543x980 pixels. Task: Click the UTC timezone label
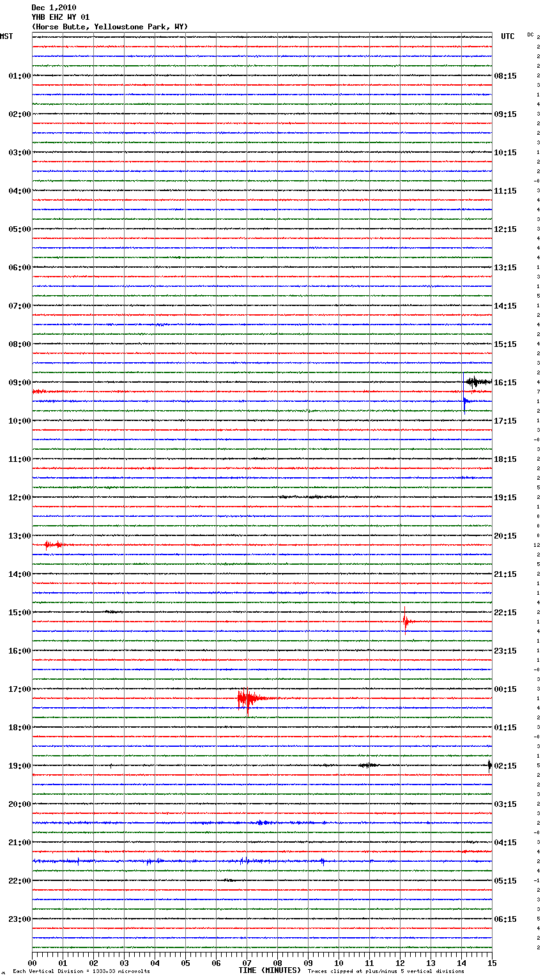pyautogui.click(x=507, y=36)
